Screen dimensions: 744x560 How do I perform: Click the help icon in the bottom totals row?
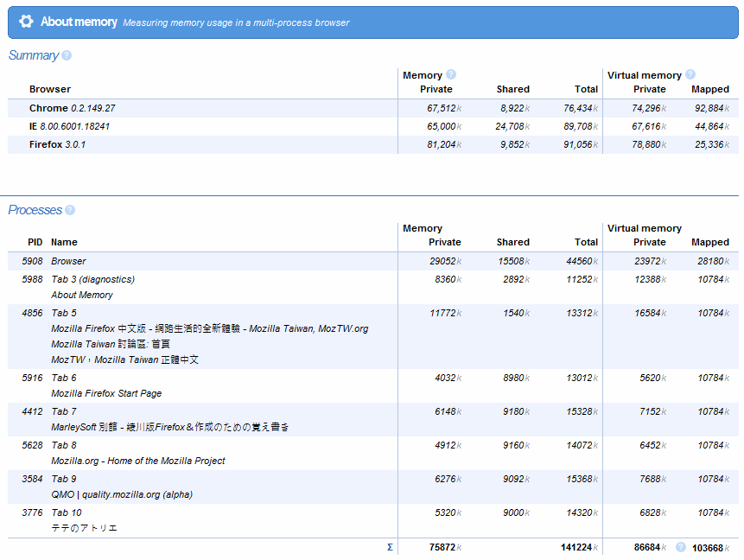pos(681,547)
